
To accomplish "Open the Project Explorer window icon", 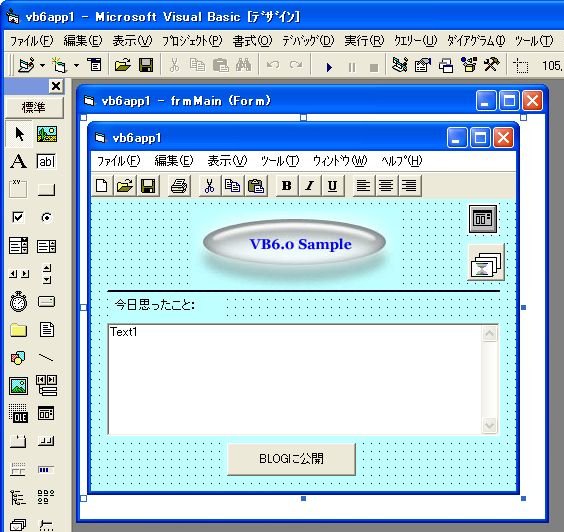I will coord(399,65).
